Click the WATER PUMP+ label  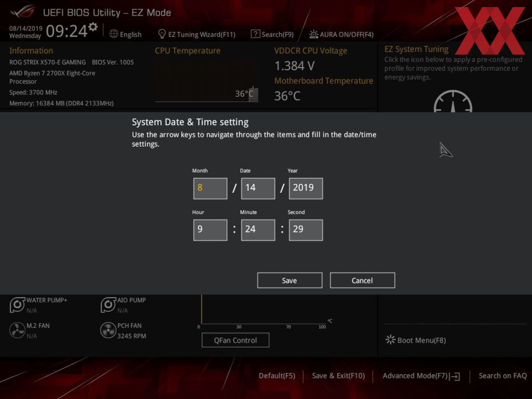[47, 300]
